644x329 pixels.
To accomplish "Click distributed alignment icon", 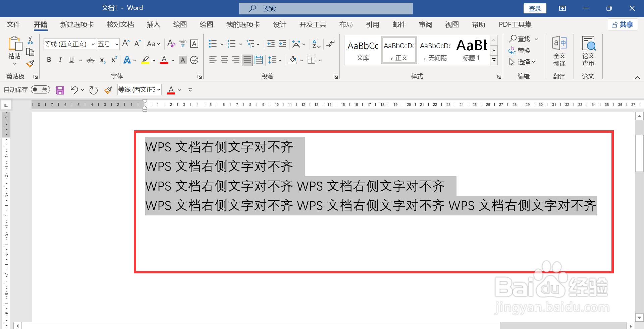I will click(x=259, y=60).
